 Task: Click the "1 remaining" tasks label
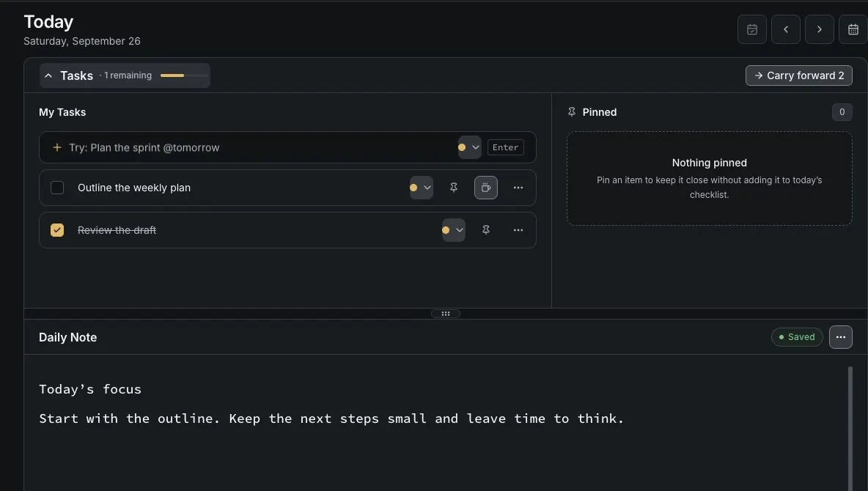tap(128, 75)
